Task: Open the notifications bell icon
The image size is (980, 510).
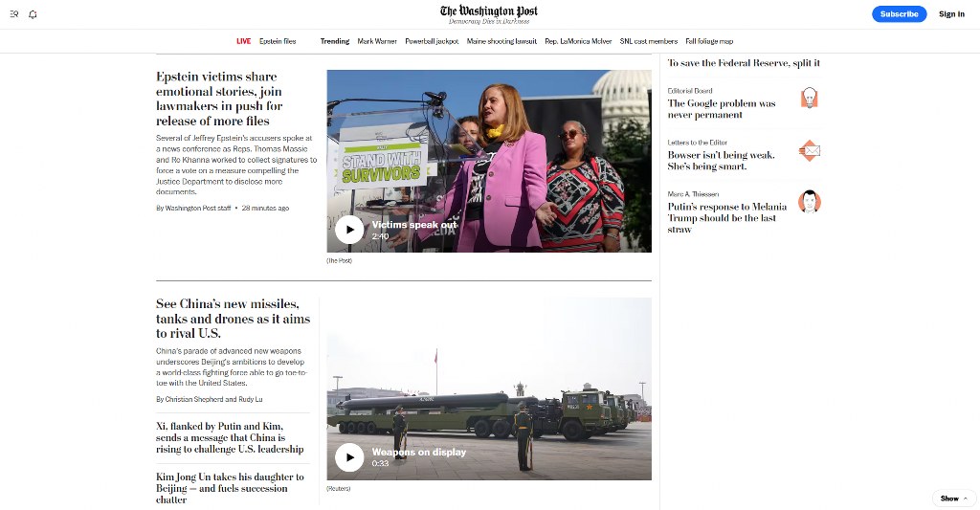Action: [33, 14]
